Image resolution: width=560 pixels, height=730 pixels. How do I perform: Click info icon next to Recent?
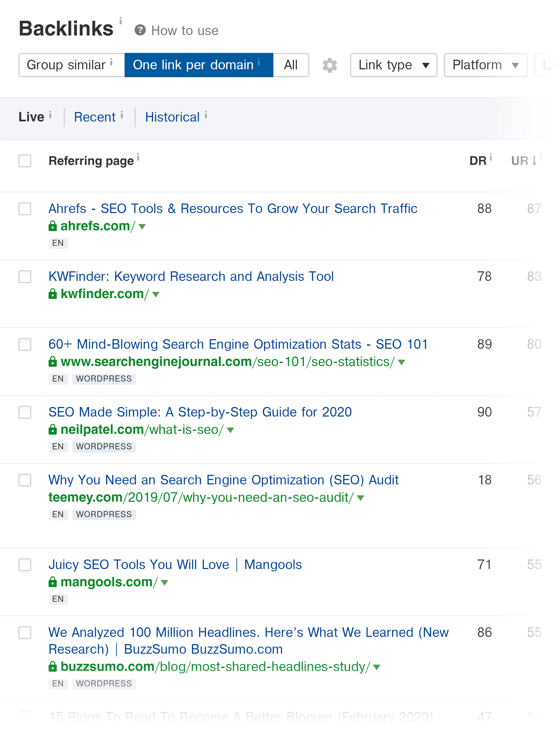tap(122, 115)
